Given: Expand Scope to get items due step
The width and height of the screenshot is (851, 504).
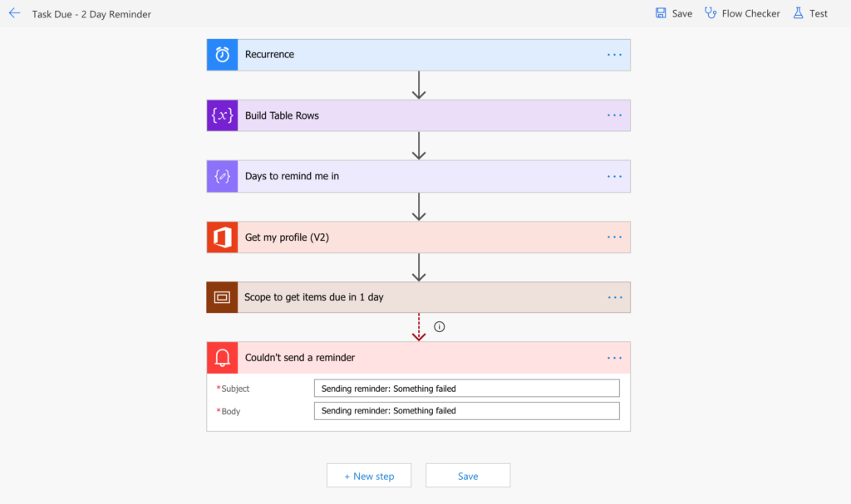Looking at the screenshot, I should [419, 297].
